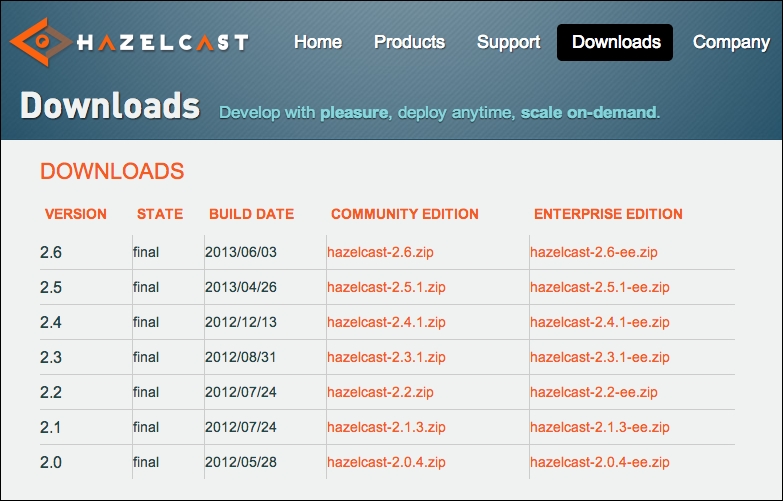Get the hazelcast-2.3.1.zip download
This screenshot has height=501, width=783.
click(x=386, y=357)
